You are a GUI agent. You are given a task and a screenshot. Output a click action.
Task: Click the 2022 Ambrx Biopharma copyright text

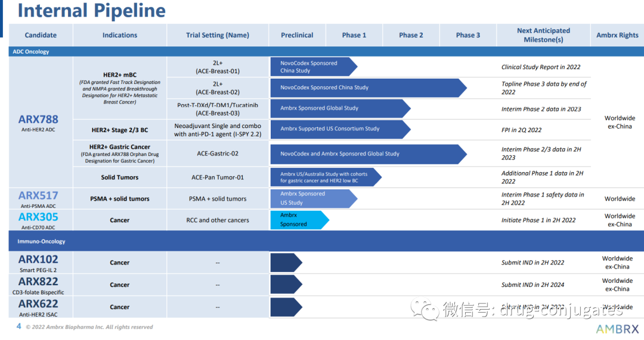click(89, 327)
